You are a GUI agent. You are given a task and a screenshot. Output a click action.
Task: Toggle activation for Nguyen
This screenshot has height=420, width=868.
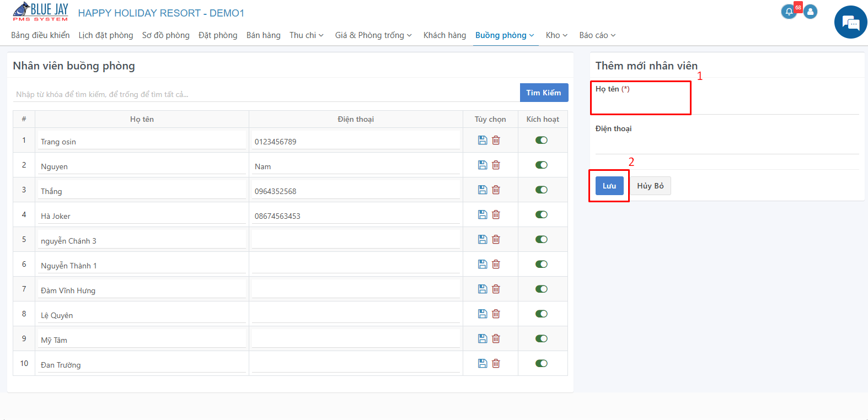click(x=542, y=165)
